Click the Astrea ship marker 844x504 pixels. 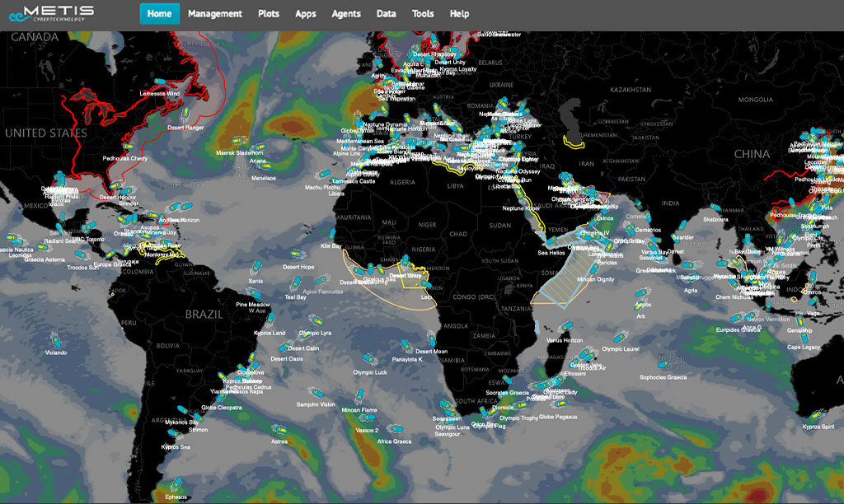(280, 429)
